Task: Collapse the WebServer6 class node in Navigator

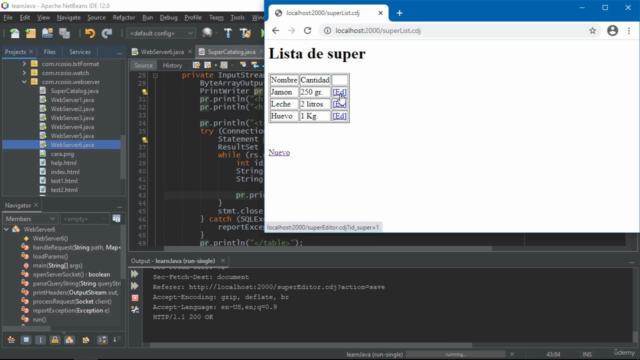Action: coord(6,229)
